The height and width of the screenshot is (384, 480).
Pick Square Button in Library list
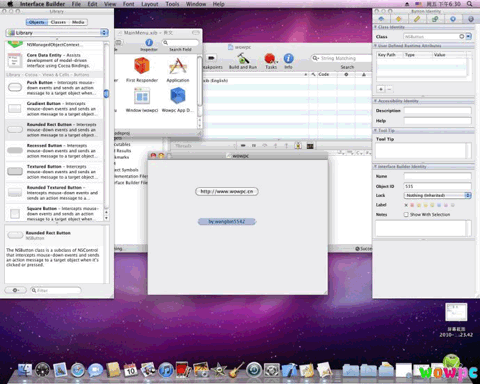click(54, 214)
